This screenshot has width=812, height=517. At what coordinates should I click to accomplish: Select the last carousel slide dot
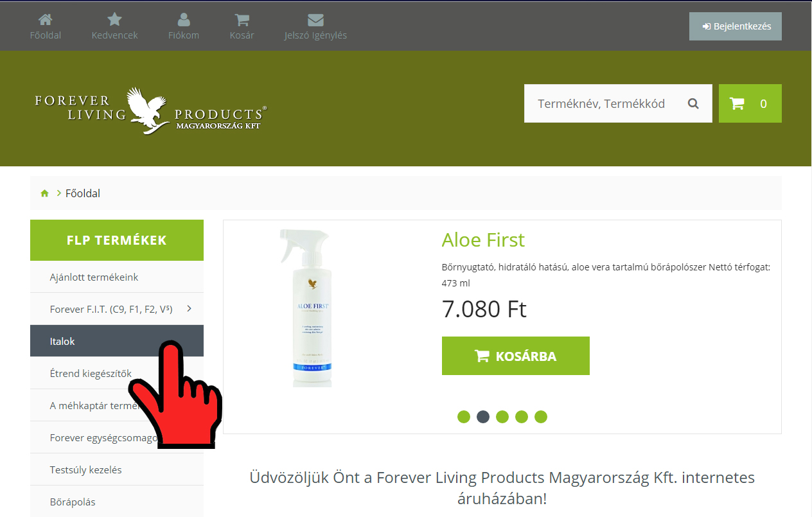(541, 417)
